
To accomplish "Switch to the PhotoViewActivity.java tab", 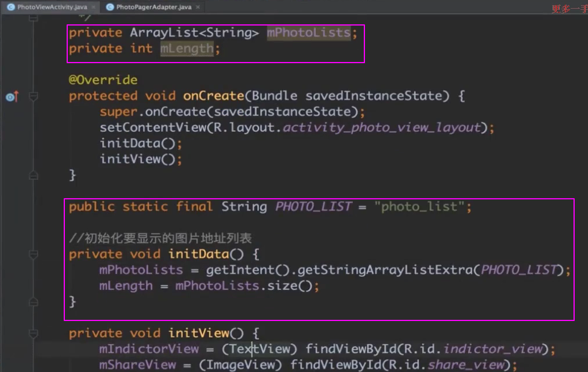I will (52, 7).
